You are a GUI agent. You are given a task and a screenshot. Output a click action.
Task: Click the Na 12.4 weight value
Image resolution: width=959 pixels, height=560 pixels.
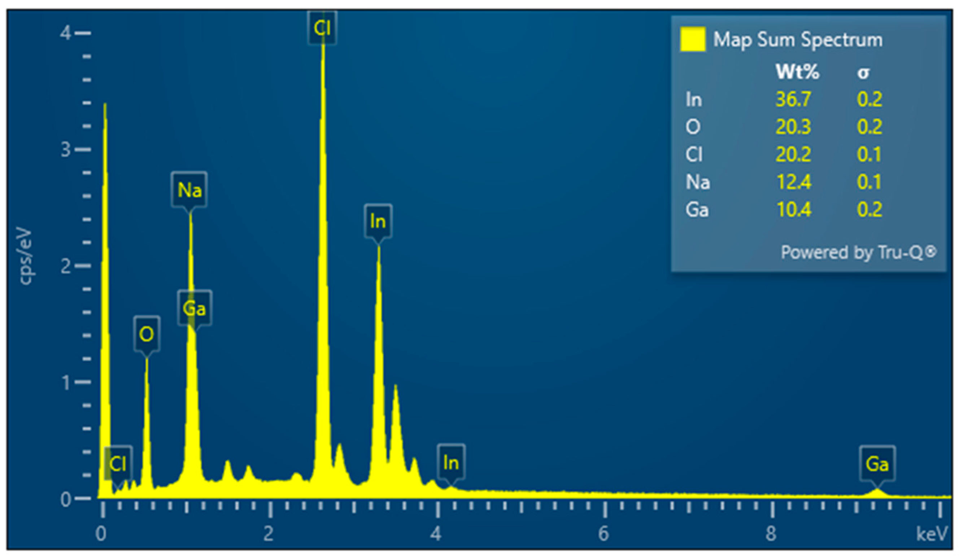click(793, 182)
